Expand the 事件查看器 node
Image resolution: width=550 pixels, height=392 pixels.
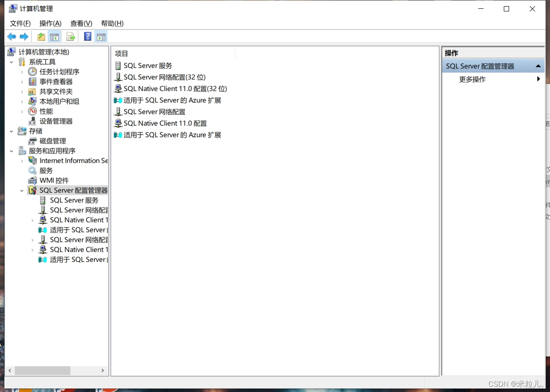coord(22,82)
